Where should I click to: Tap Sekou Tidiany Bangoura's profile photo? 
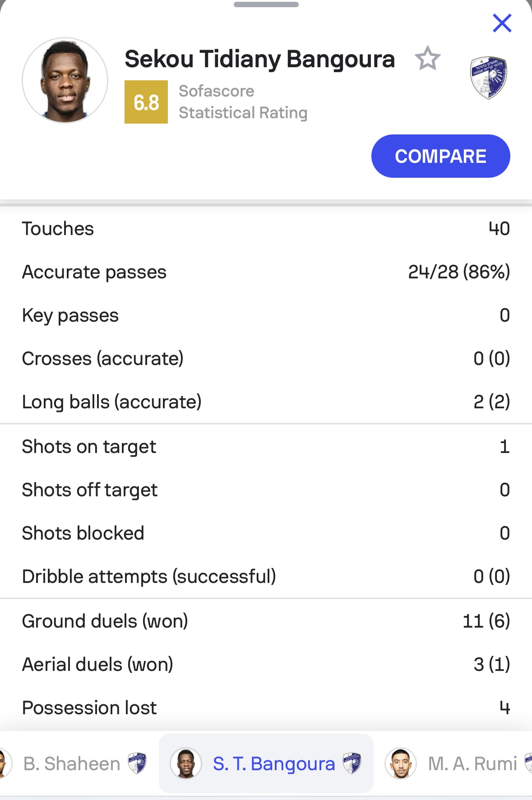[65, 80]
